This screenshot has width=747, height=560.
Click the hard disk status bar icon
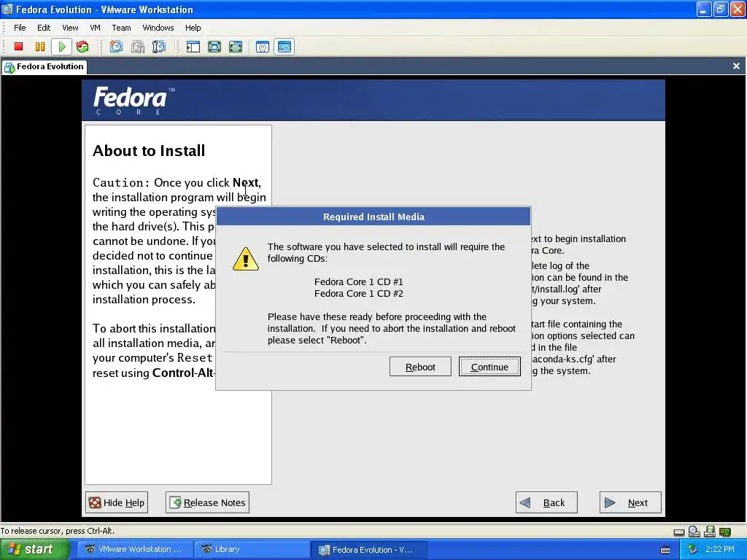[x=679, y=532]
